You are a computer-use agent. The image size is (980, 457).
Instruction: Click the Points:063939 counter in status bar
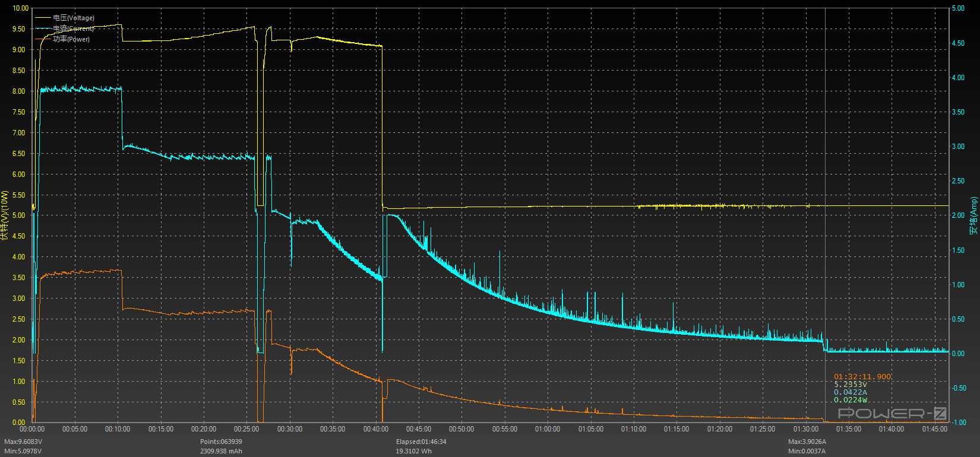point(221,442)
